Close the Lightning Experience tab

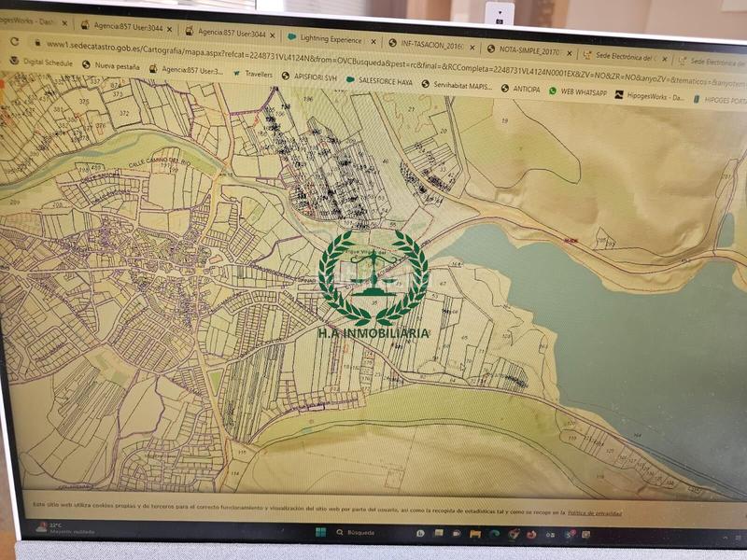374,42
